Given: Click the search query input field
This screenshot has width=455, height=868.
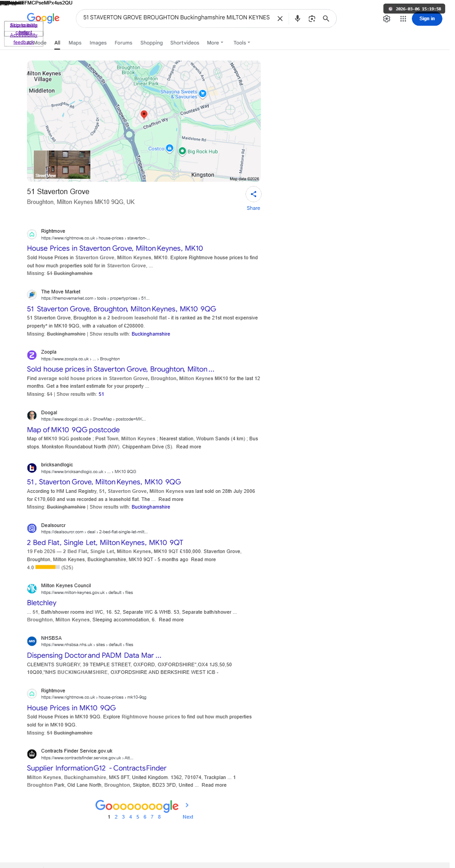Looking at the screenshot, I should click(x=176, y=18).
